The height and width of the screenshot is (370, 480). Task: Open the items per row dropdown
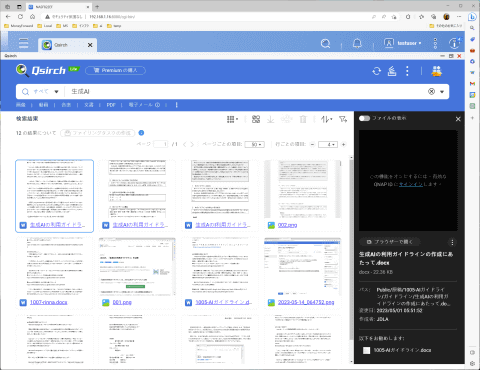(x=328, y=144)
